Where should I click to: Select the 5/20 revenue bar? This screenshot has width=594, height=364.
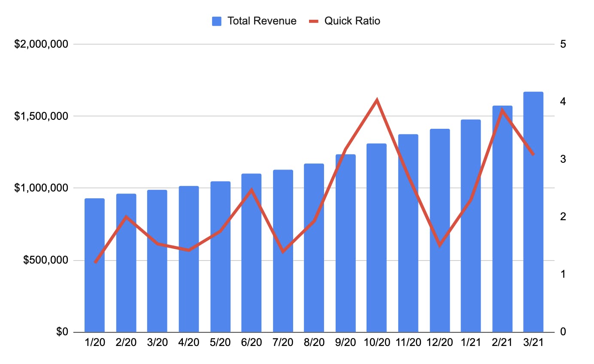point(220,257)
